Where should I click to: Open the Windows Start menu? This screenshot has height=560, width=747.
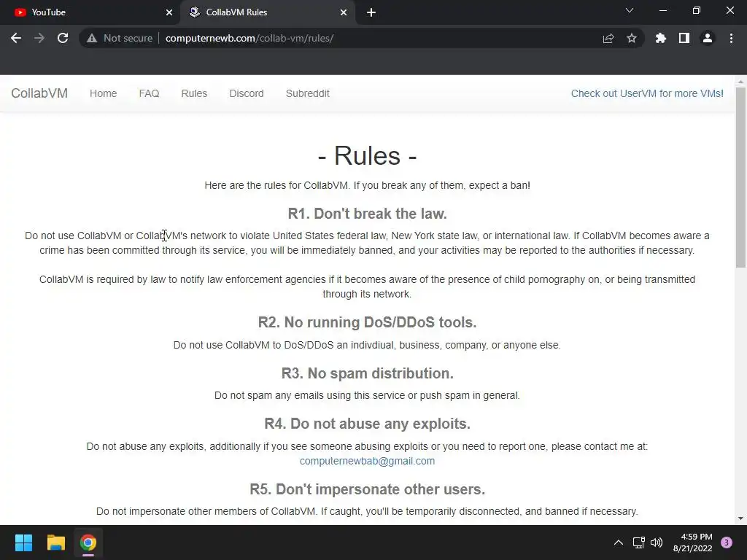click(x=23, y=542)
